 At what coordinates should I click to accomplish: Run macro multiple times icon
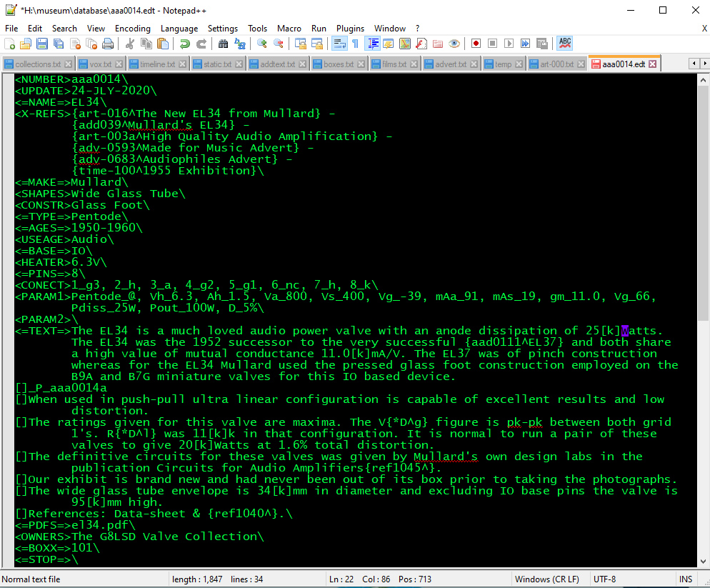coord(525,44)
